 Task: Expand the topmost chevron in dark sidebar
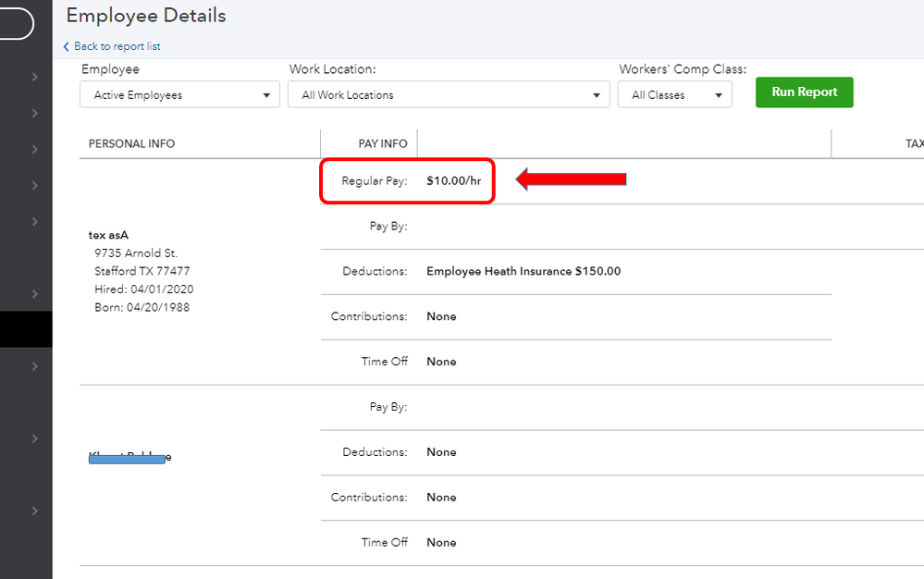[34, 77]
